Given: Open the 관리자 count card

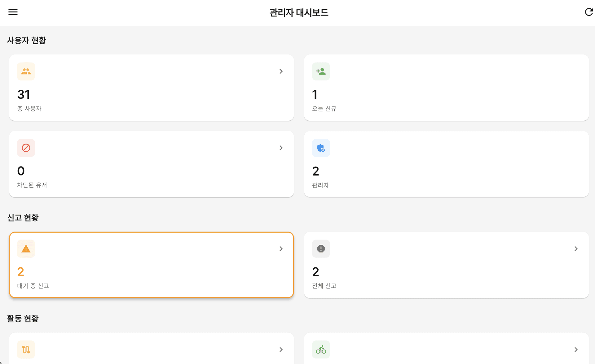Looking at the screenshot, I should [446, 164].
